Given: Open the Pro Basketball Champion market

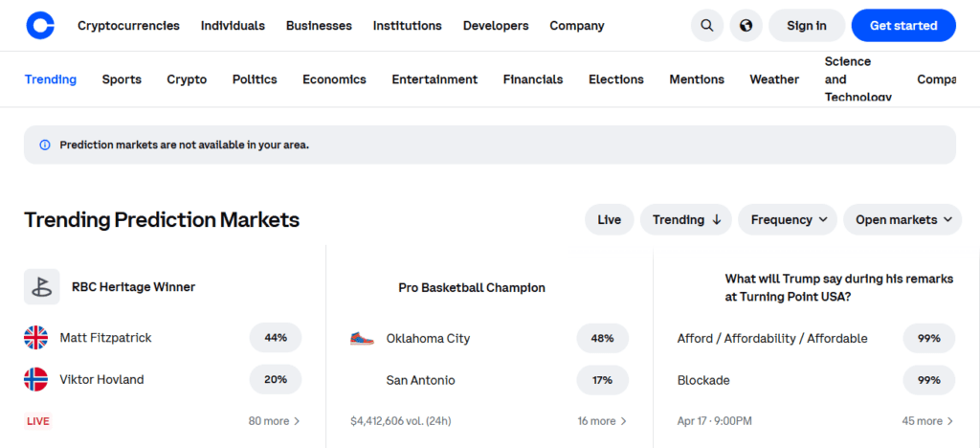Looking at the screenshot, I should (472, 287).
